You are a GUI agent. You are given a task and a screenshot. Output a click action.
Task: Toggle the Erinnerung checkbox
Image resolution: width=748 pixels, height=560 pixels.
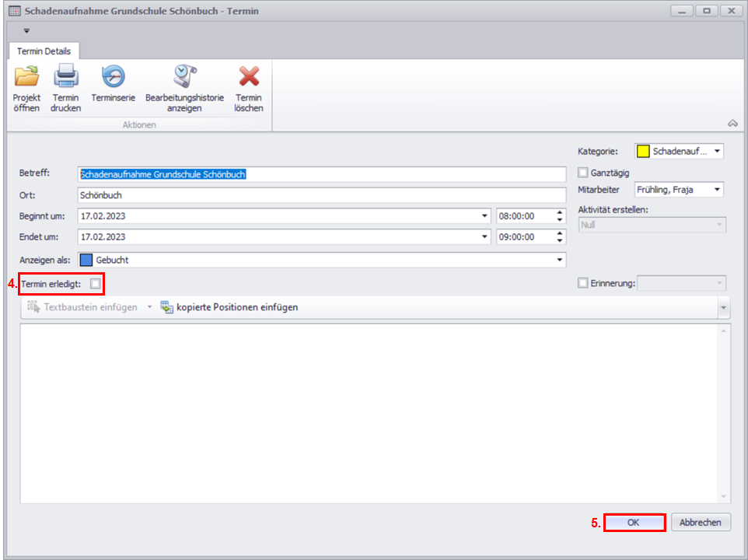[x=583, y=284]
